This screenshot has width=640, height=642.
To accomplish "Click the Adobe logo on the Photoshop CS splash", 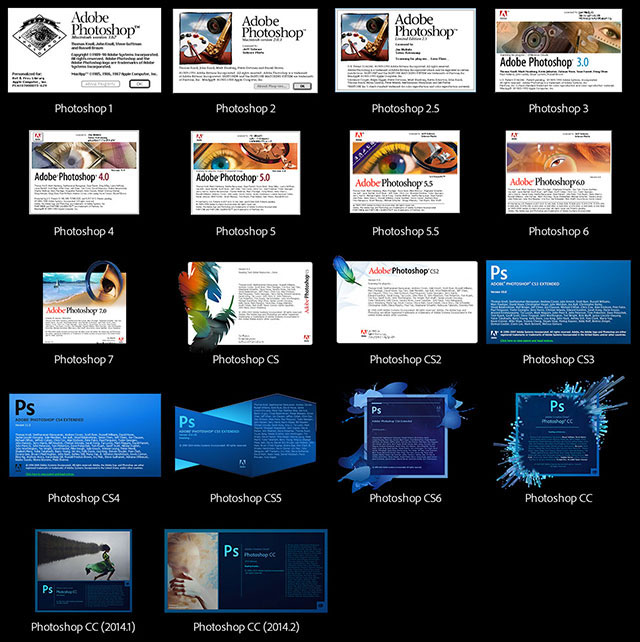I will point(306,338).
